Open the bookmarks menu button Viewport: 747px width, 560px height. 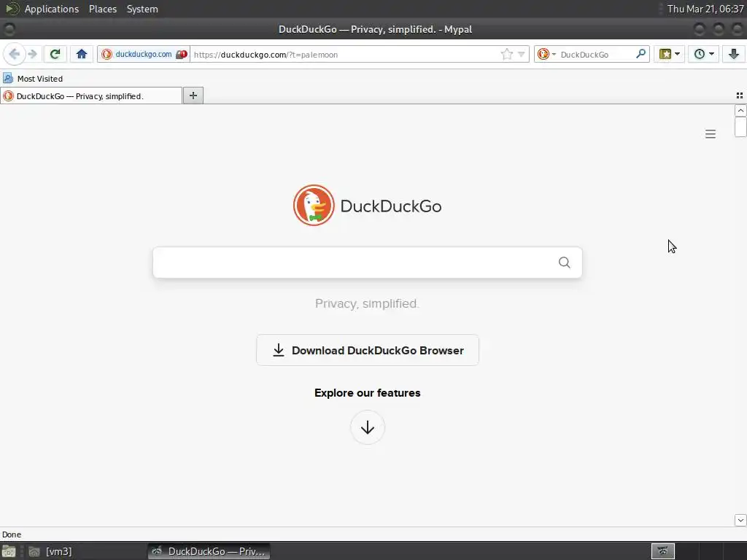[x=670, y=54]
